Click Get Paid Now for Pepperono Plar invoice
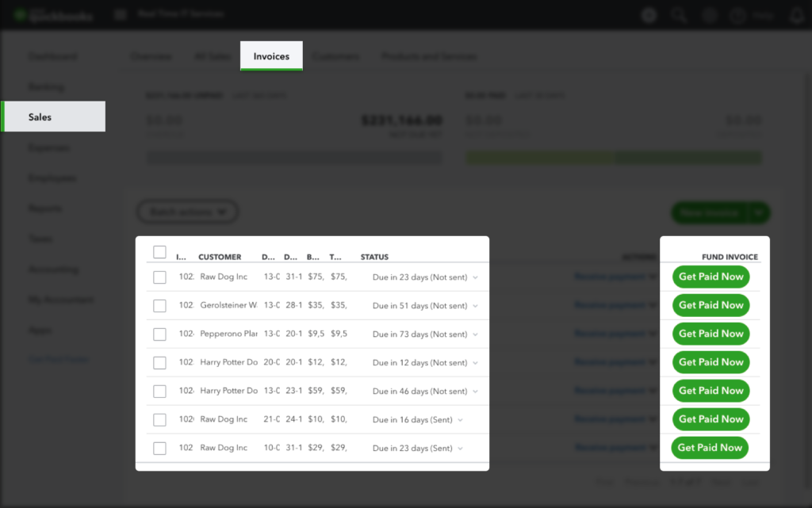812x508 pixels. tap(711, 334)
